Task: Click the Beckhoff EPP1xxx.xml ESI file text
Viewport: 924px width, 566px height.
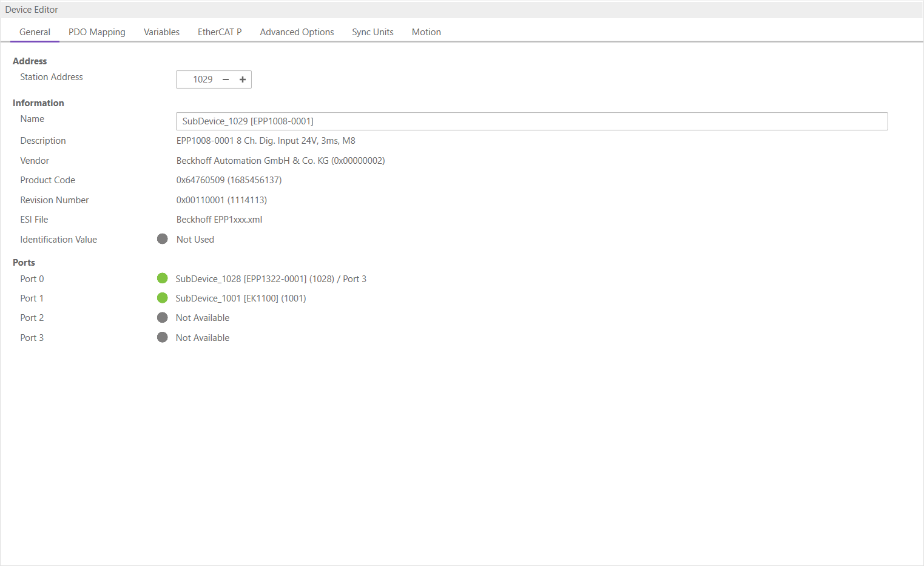Action: coord(219,220)
